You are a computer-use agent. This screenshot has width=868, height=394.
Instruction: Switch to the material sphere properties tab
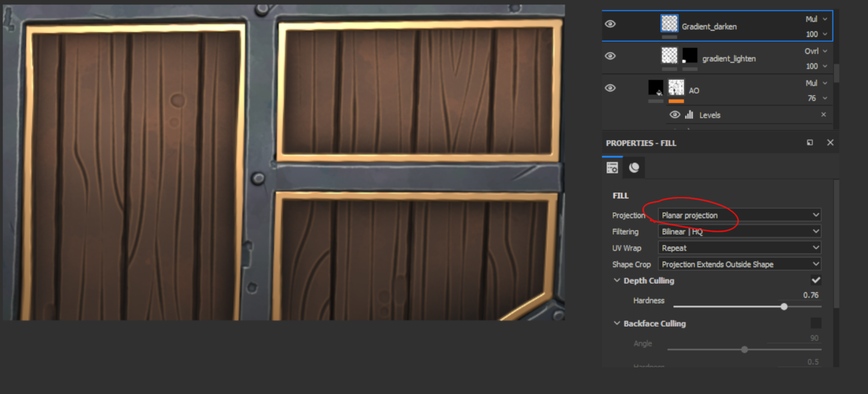coord(634,168)
